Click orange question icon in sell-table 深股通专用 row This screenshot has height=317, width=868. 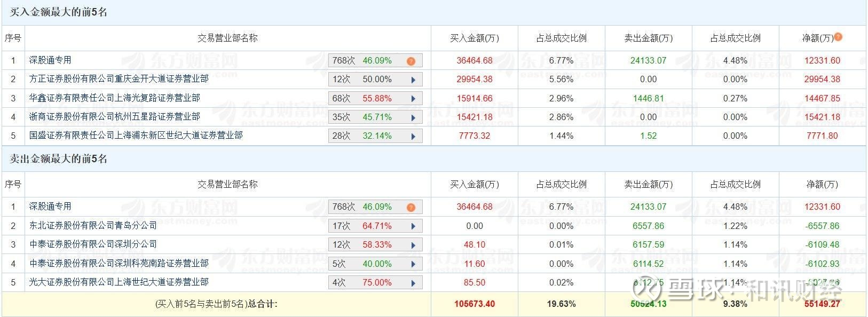411,207
